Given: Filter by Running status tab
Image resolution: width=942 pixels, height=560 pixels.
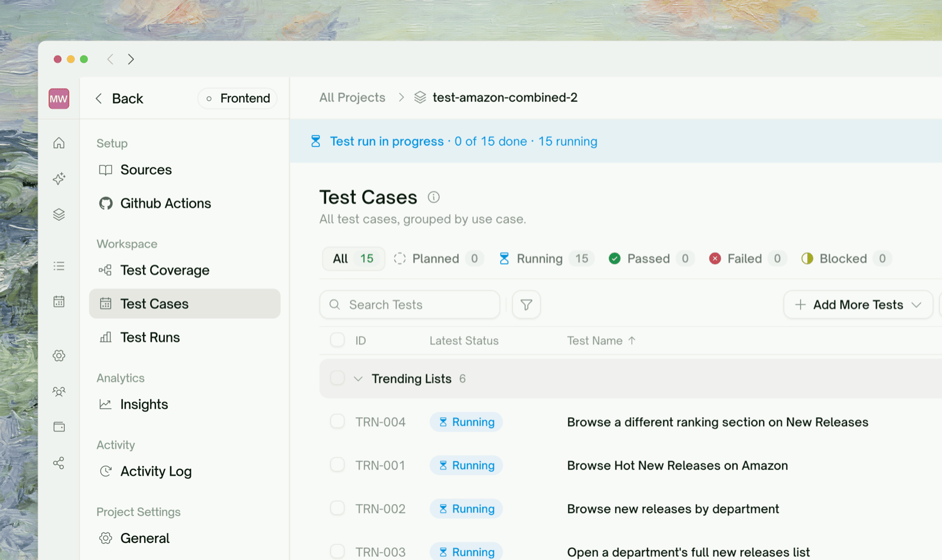Looking at the screenshot, I should (x=546, y=259).
